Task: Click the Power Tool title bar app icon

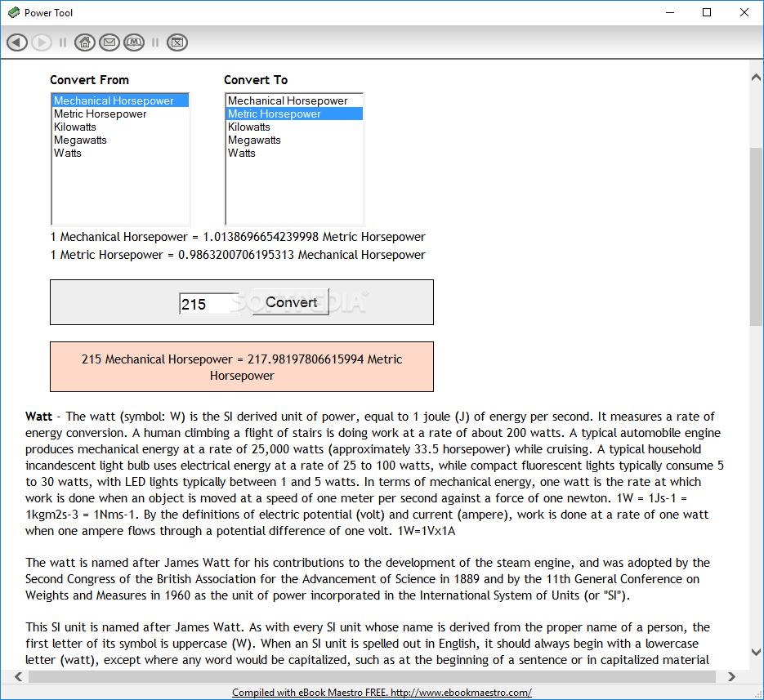Action: pyautogui.click(x=14, y=13)
